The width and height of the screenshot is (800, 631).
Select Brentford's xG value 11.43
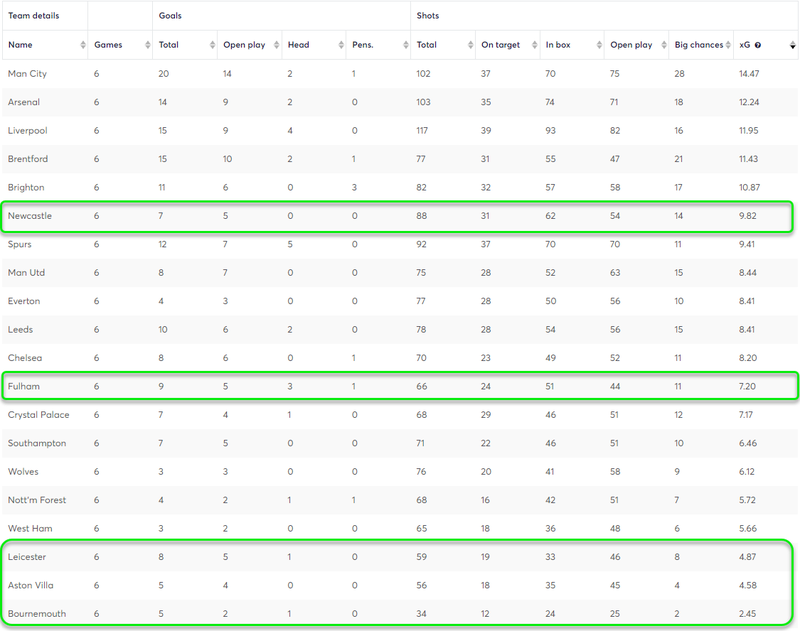(x=748, y=159)
